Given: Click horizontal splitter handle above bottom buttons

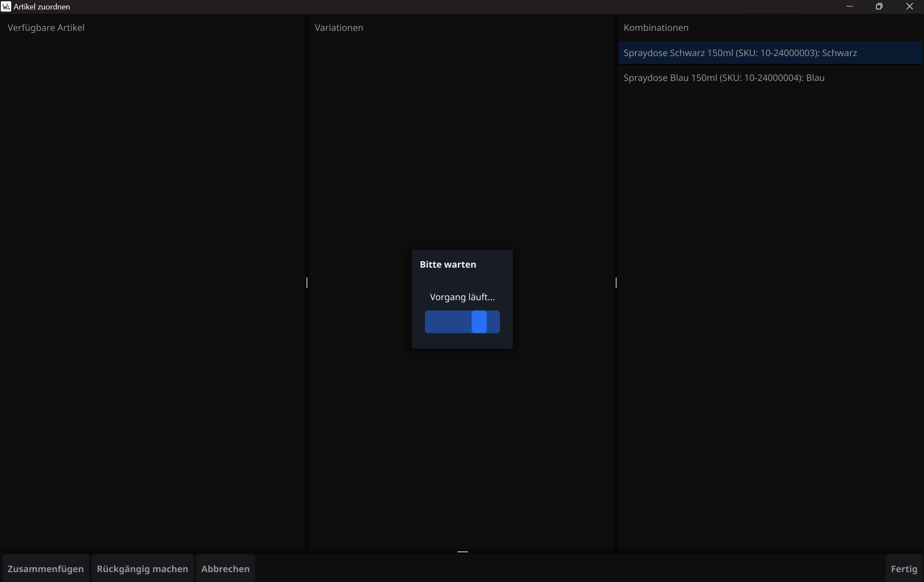Looking at the screenshot, I should click(x=462, y=552).
